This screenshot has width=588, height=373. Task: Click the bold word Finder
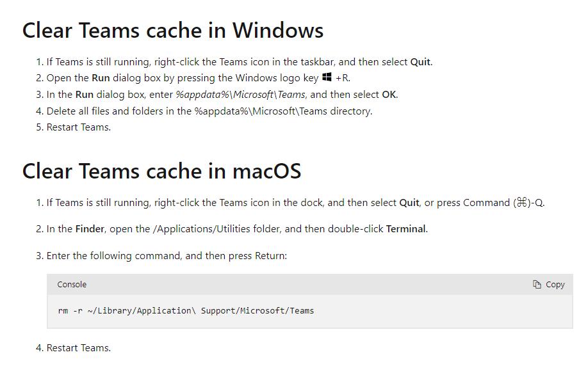pos(90,229)
